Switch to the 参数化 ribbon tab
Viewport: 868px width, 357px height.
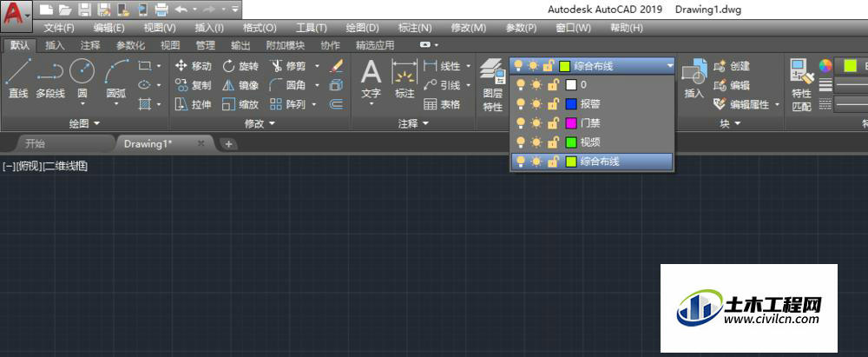131,45
